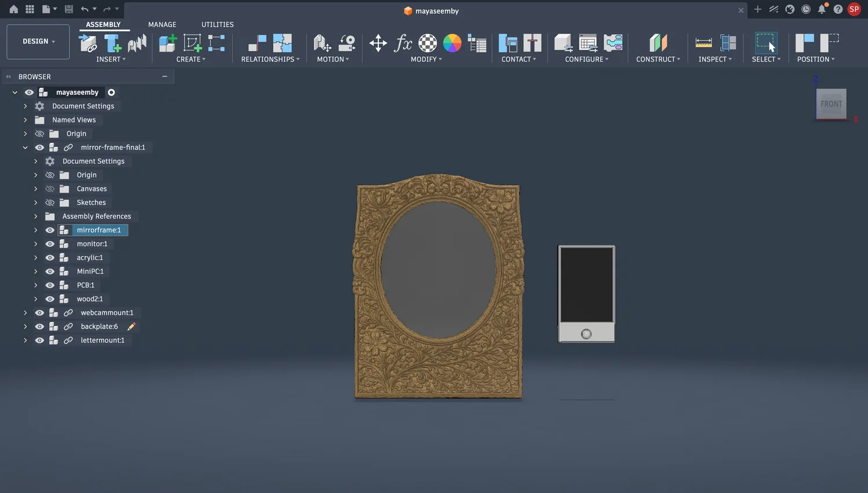The width and height of the screenshot is (868, 493).
Task: Click the Save disk icon
Action: 69,9
